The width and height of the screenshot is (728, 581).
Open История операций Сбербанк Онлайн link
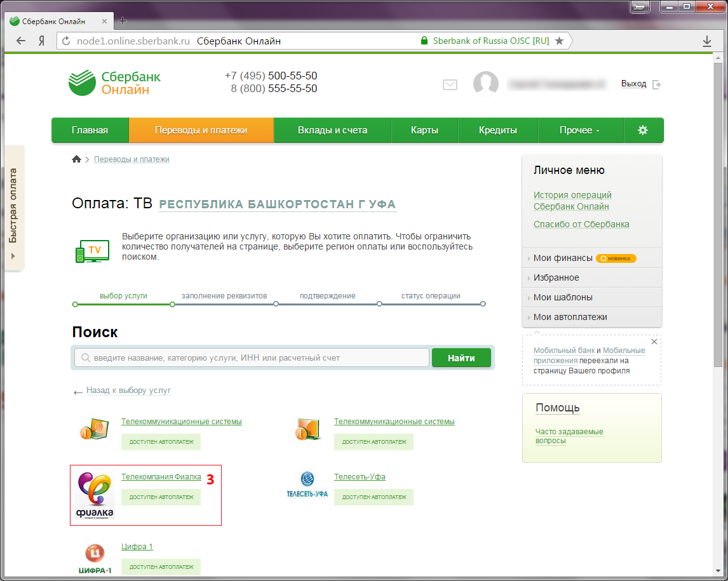coord(572,201)
